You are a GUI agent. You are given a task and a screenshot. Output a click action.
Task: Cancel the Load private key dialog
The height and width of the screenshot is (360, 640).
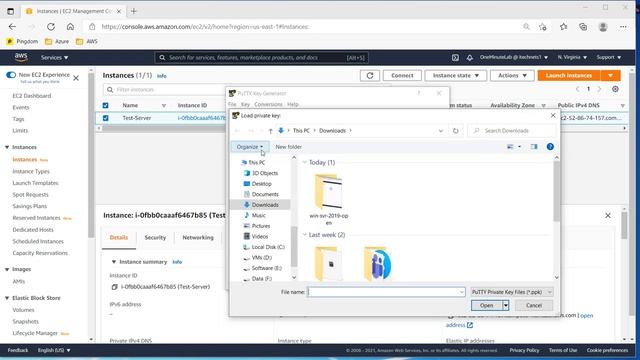point(534,305)
